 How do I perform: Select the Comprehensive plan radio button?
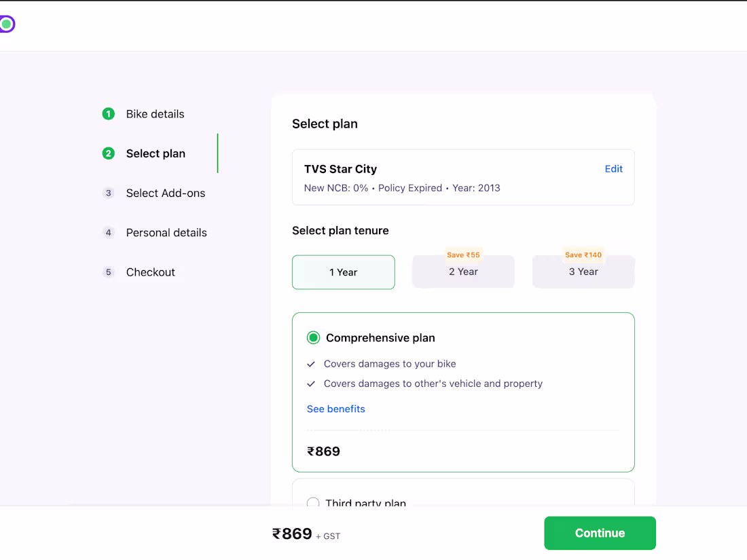point(313,338)
